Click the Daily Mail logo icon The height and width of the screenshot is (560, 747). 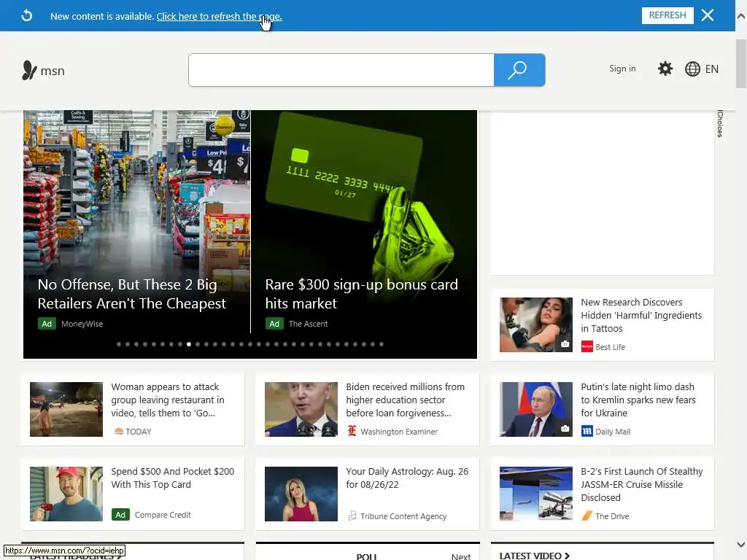point(587,432)
